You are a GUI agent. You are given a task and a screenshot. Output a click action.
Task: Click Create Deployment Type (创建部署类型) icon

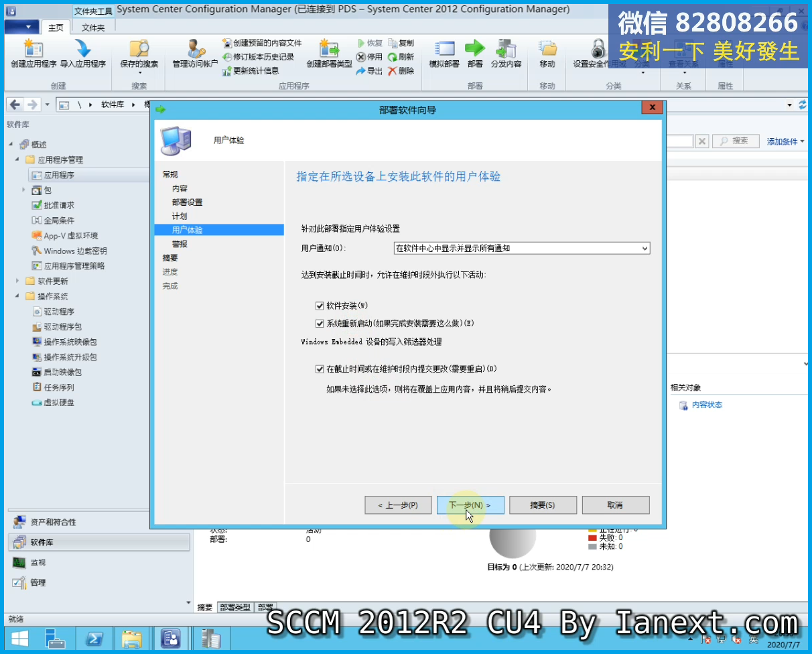[329, 54]
